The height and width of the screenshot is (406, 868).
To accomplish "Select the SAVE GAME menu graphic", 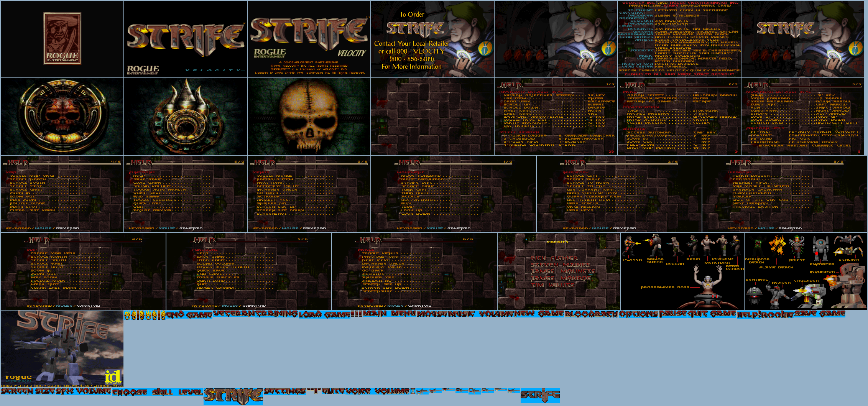I will (x=820, y=314).
